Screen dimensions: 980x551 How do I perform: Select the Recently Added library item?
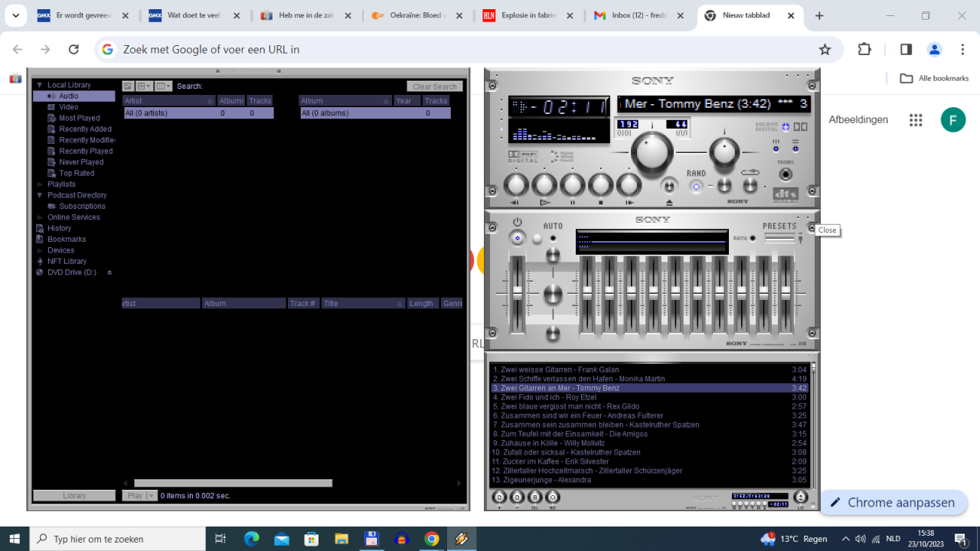(85, 129)
